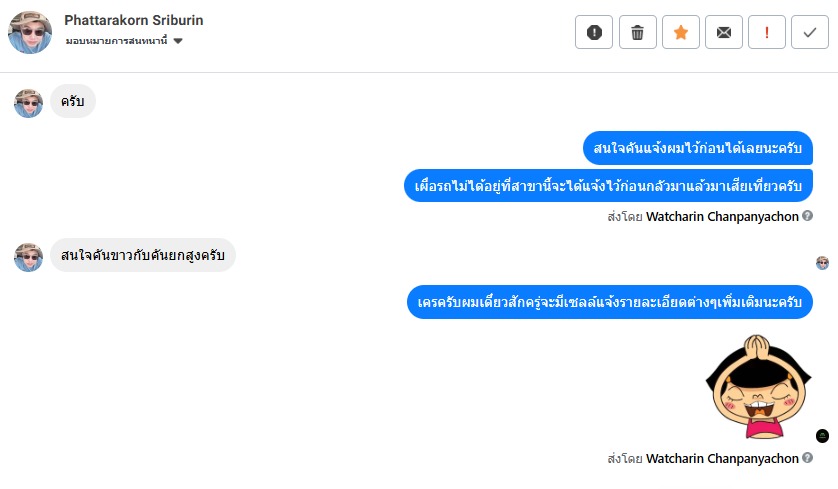Mark conversation unread with envelope icon
This screenshot has width=838, height=489.
point(724,32)
